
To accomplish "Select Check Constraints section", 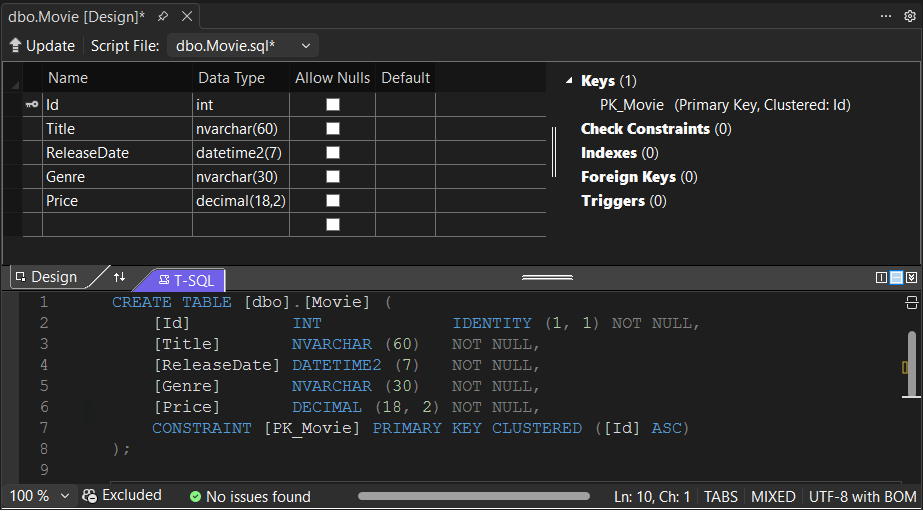I will click(656, 129).
